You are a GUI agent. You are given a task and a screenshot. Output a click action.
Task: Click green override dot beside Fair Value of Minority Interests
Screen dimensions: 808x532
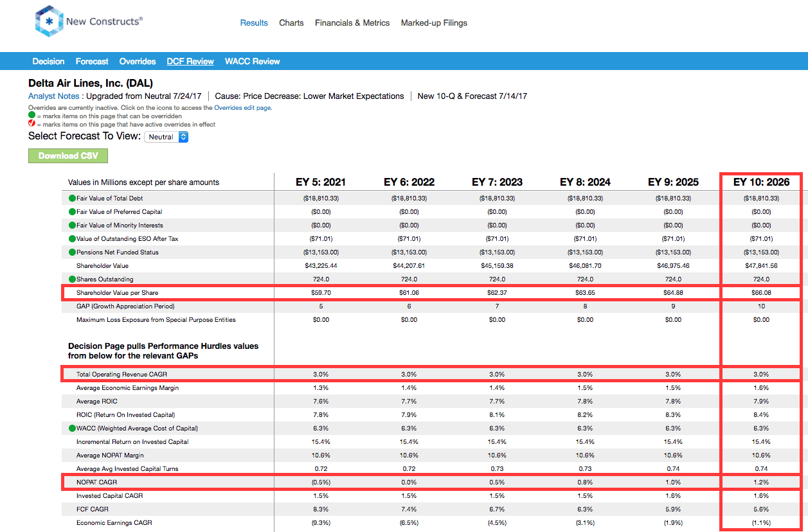point(72,225)
